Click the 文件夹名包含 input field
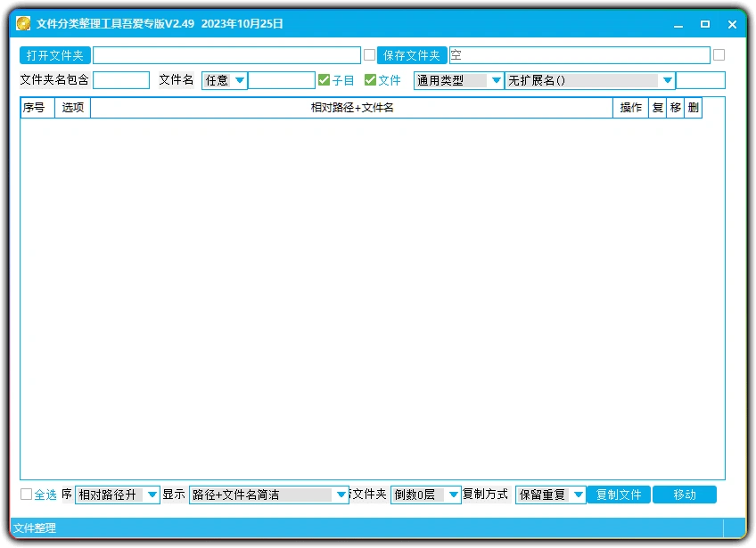 coord(121,80)
